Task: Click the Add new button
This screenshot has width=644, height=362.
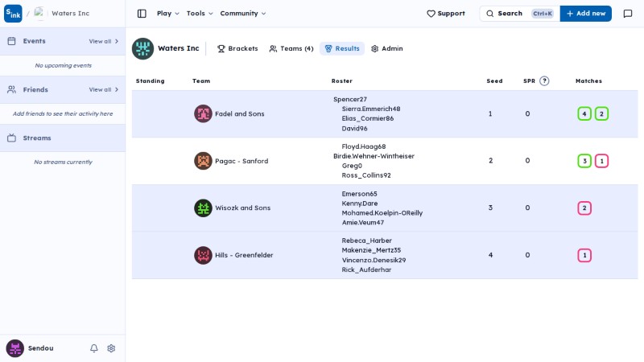Action: click(586, 14)
